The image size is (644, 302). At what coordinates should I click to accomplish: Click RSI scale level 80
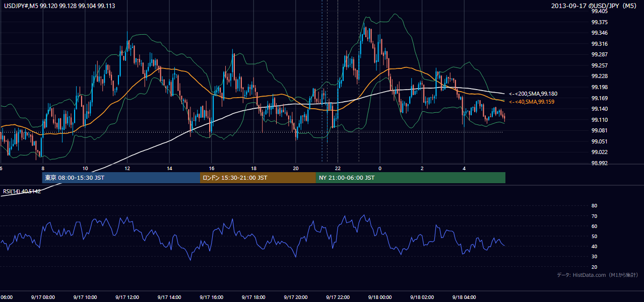point(594,206)
